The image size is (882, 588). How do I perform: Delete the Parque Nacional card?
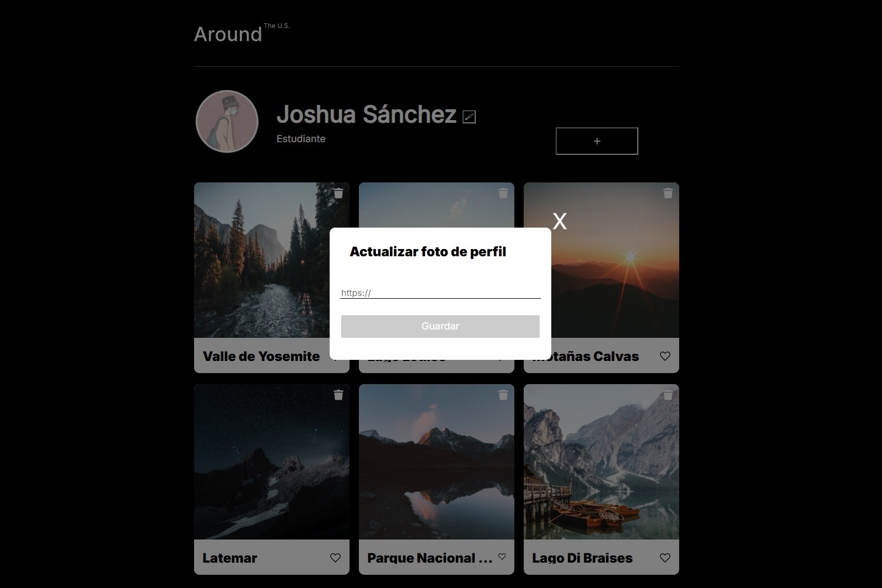click(x=503, y=395)
